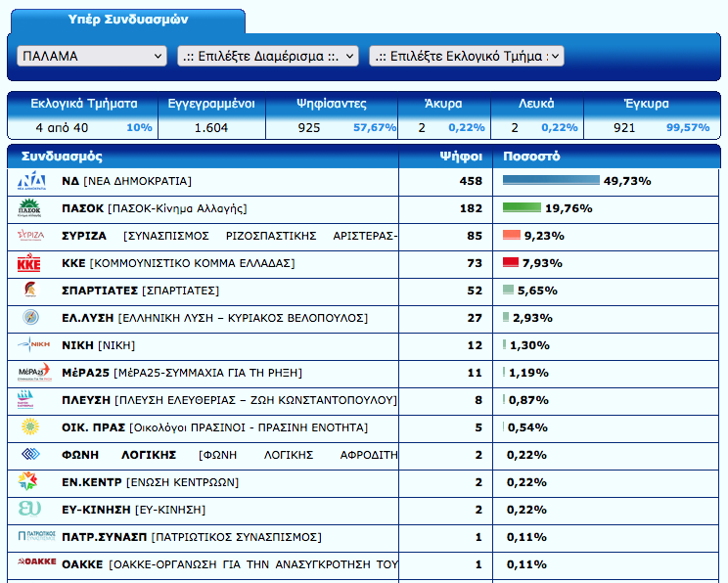The width and height of the screenshot is (728, 583).
Task: Click the red ΚΚΕ party logo
Action: pos(30,263)
